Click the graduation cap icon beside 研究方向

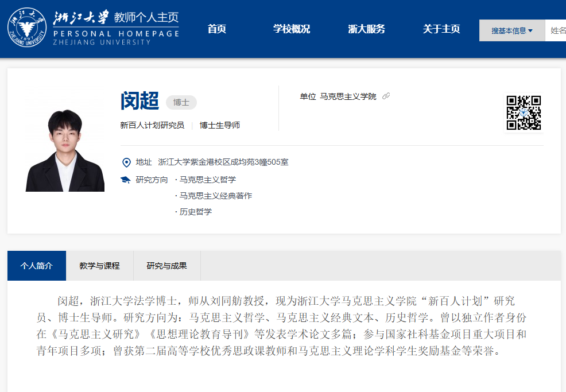coord(126,180)
